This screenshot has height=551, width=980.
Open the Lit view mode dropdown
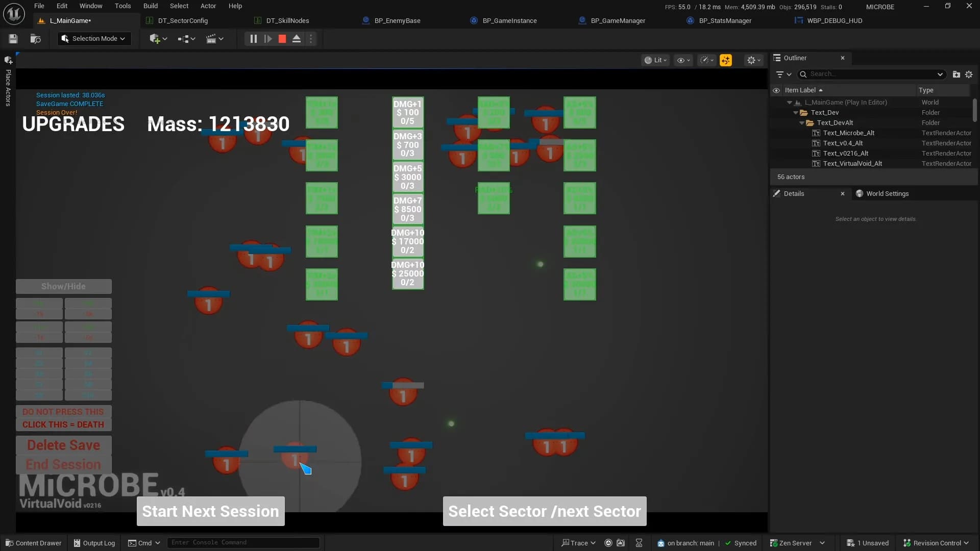pos(655,60)
